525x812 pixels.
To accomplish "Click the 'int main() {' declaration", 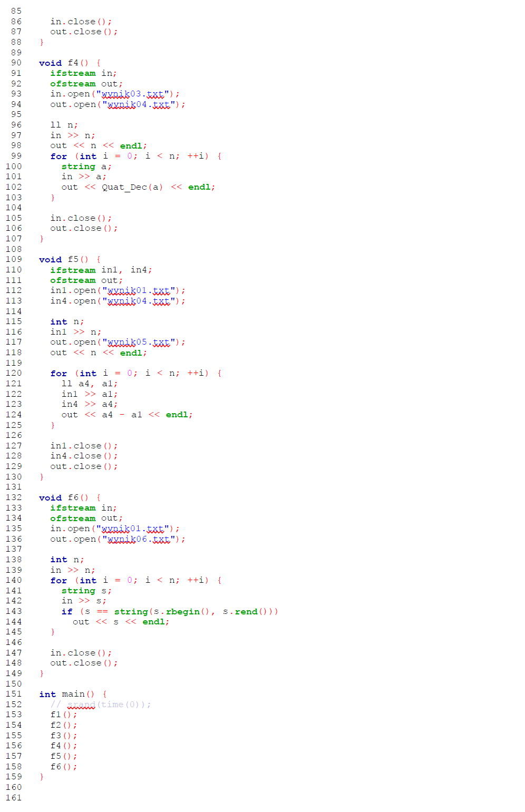I will point(73,694).
